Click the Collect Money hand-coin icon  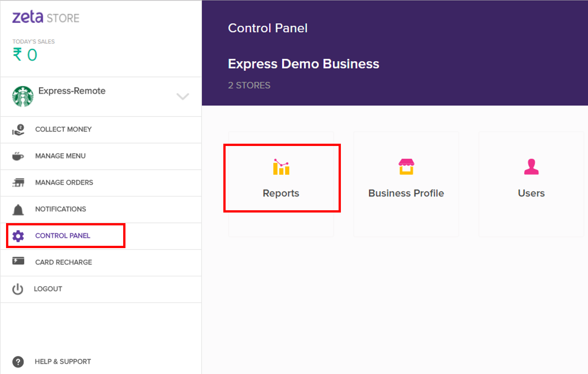click(18, 130)
